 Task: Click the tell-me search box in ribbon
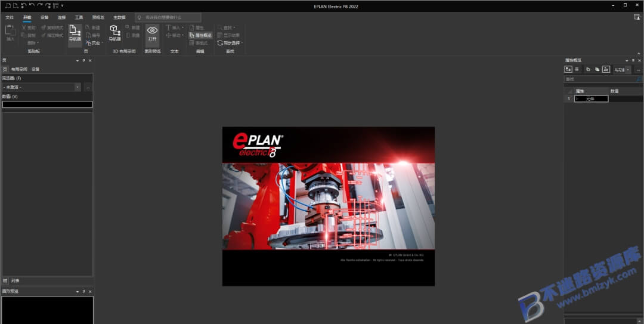(x=168, y=17)
